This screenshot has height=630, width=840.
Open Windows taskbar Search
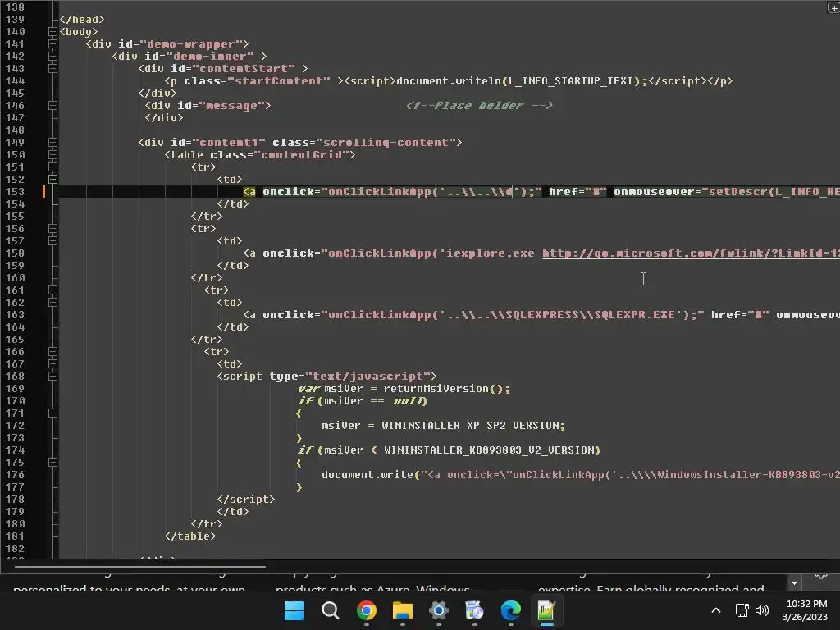pyautogui.click(x=330, y=610)
